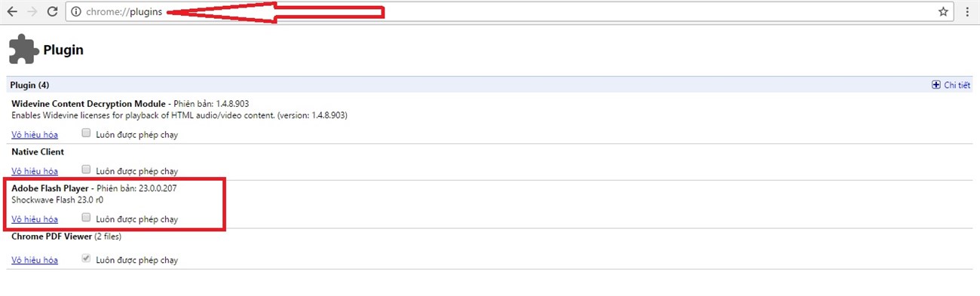Click the browser back arrow

pyautogui.click(x=12, y=11)
